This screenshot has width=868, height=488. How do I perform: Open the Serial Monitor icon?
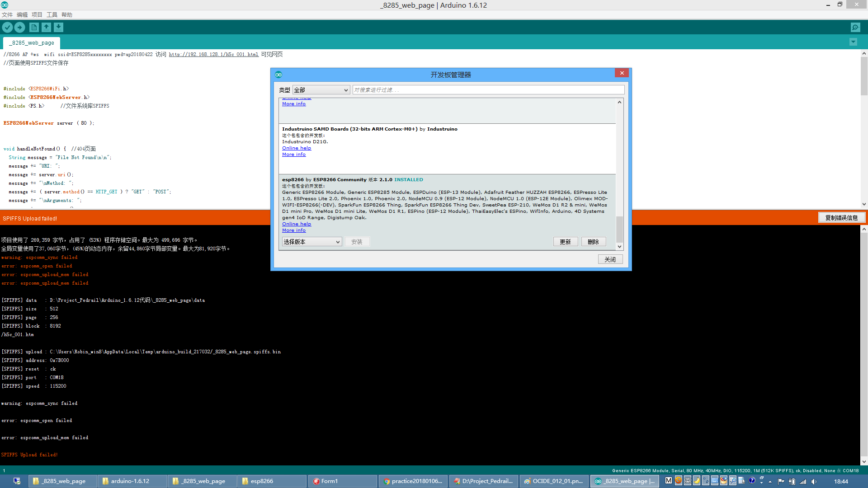(855, 28)
